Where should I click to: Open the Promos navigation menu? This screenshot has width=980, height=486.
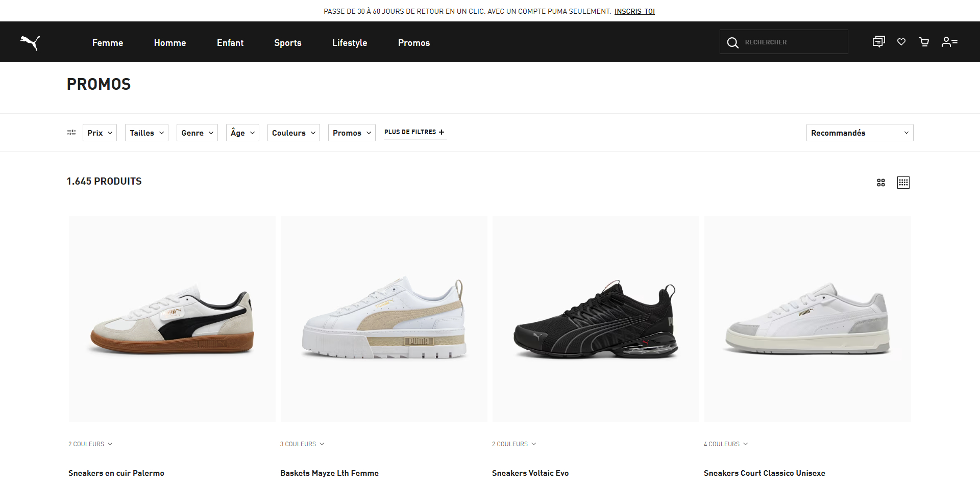pyautogui.click(x=414, y=43)
